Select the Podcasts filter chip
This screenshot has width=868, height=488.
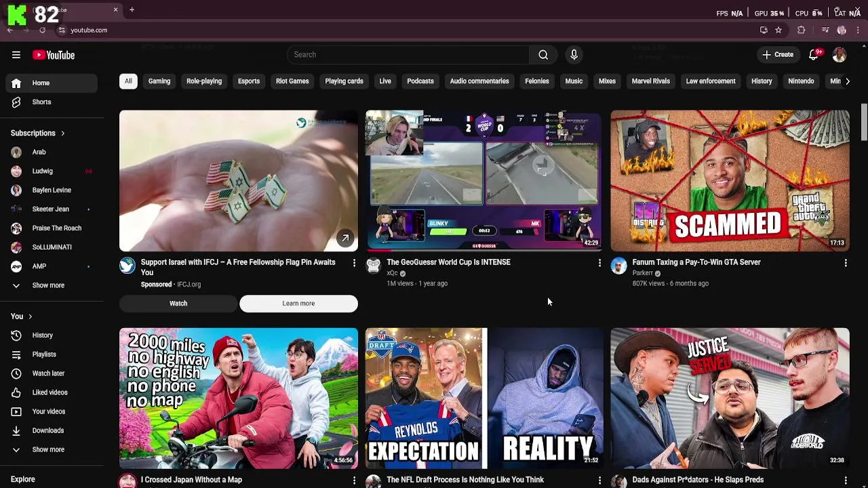[420, 81]
